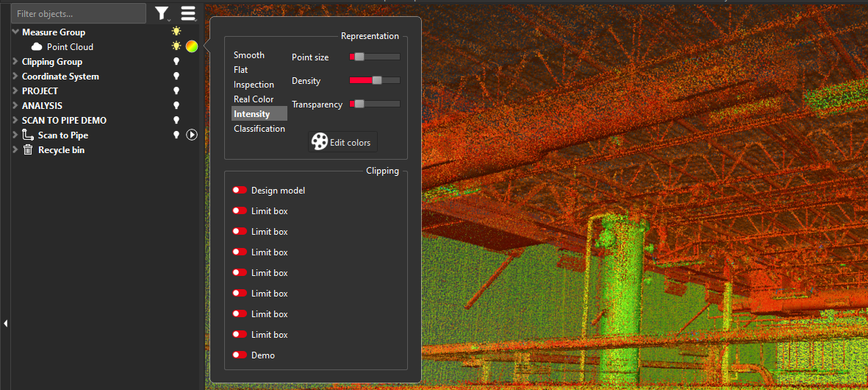Collapse the Measure Group tree node
The image size is (868, 390).
pos(15,32)
